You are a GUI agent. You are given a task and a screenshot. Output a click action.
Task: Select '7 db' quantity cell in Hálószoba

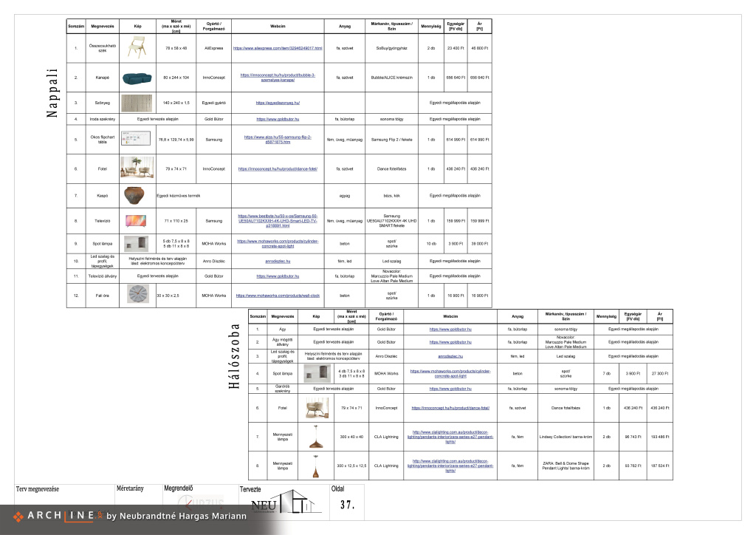(x=607, y=373)
